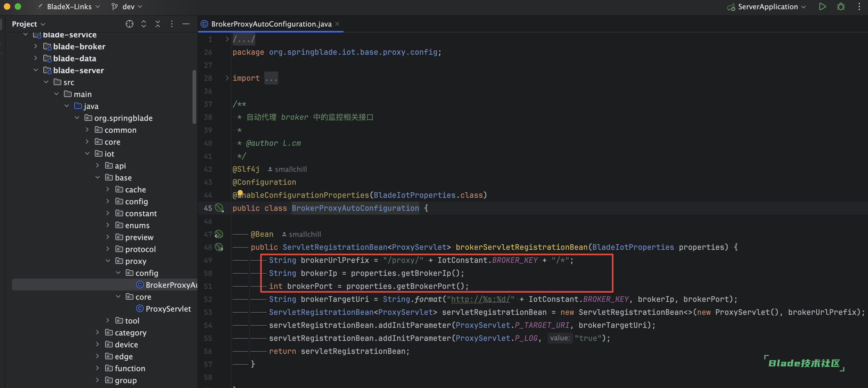Viewport: 868px width, 388px height.
Task: Collapse the org.springblade package
Action: 77,118
